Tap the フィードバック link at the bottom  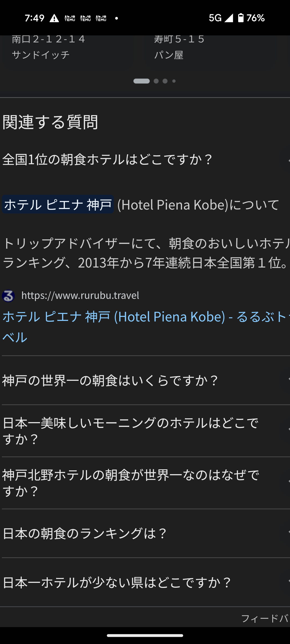tap(264, 618)
